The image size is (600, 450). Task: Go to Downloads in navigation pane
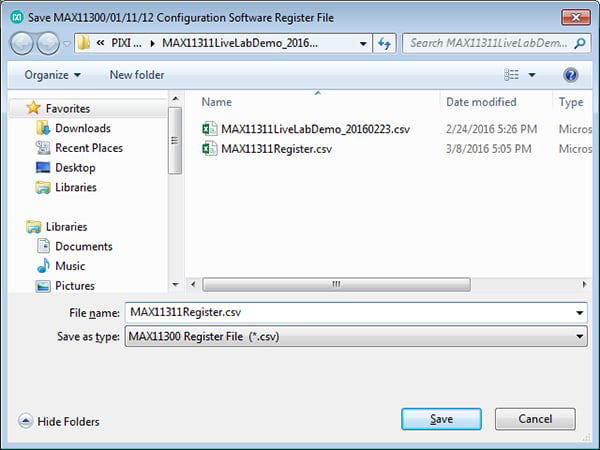pyautogui.click(x=83, y=128)
